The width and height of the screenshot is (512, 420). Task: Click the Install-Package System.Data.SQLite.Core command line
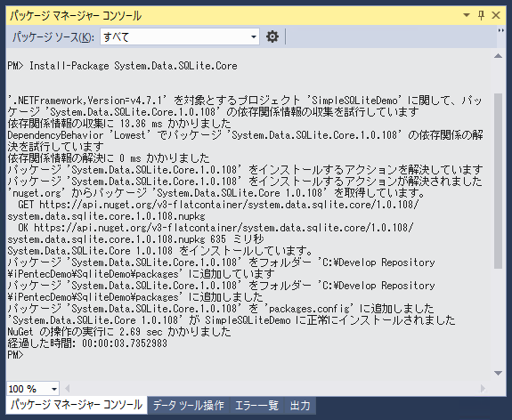click(x=123, y=66)
